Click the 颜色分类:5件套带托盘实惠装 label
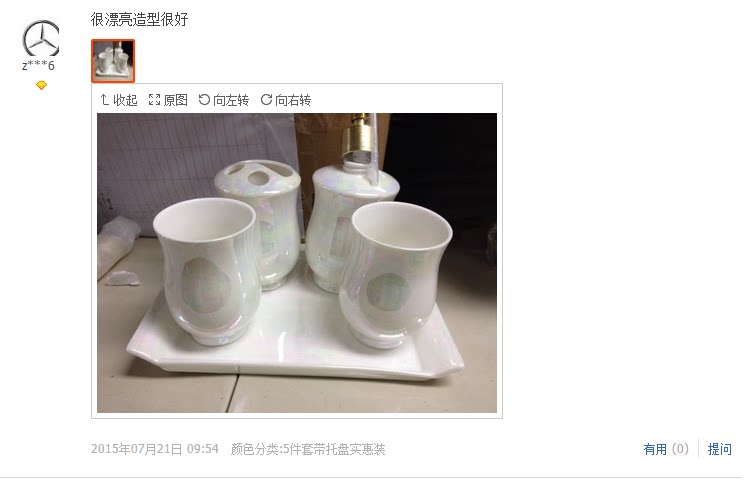This screenshot has width=745, height=486. (308, 449)
